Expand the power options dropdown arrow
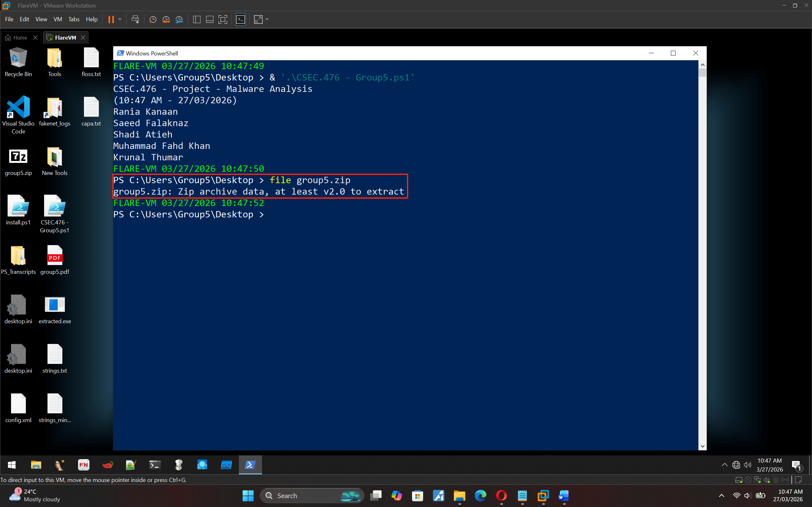 pyautogui.click(x=120, y=19)
